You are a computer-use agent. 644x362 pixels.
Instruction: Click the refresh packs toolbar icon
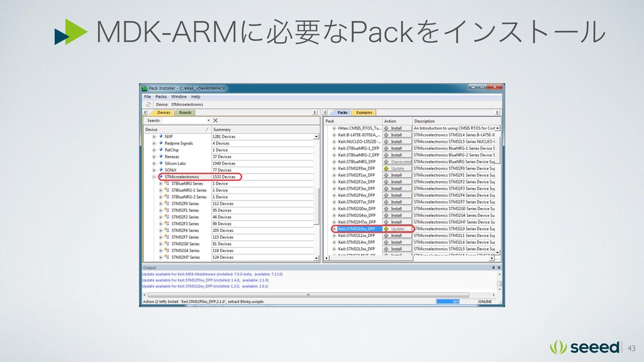pyautogui.click(x=148, y=104)
